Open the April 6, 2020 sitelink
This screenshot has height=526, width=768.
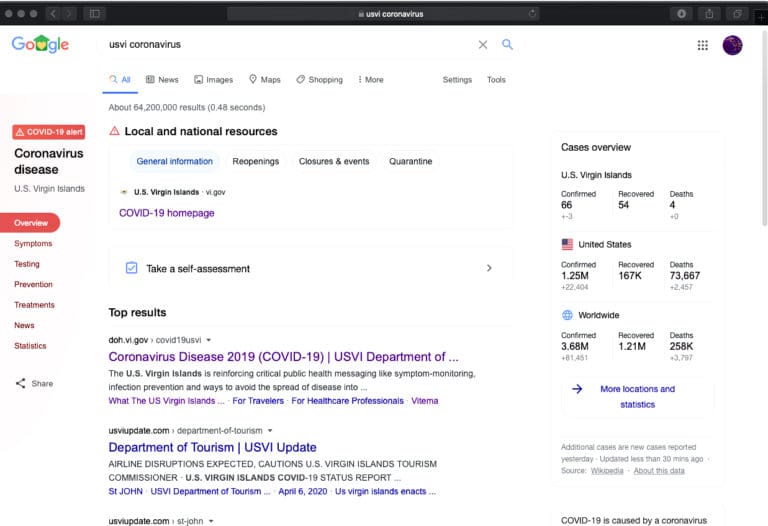[303, 491]
